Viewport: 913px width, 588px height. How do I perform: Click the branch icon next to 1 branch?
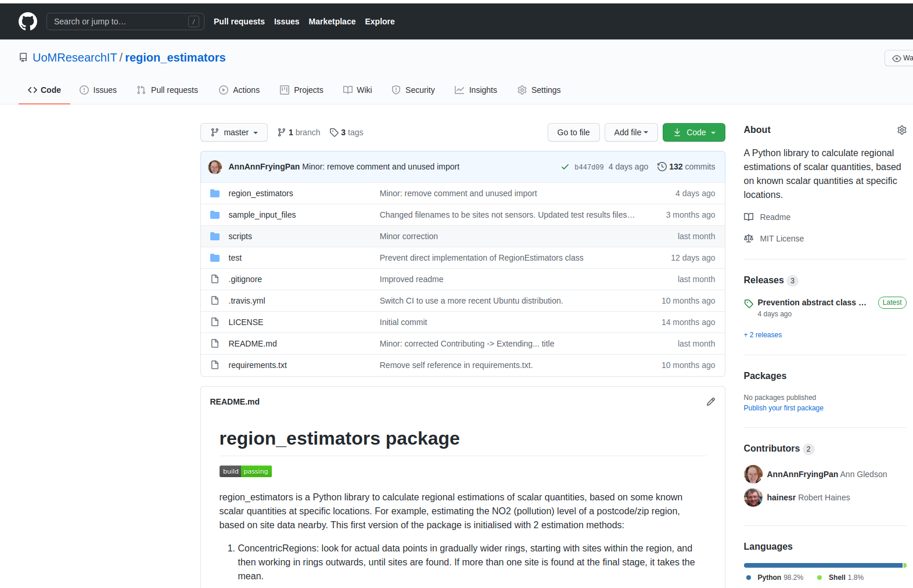(282, 132)
